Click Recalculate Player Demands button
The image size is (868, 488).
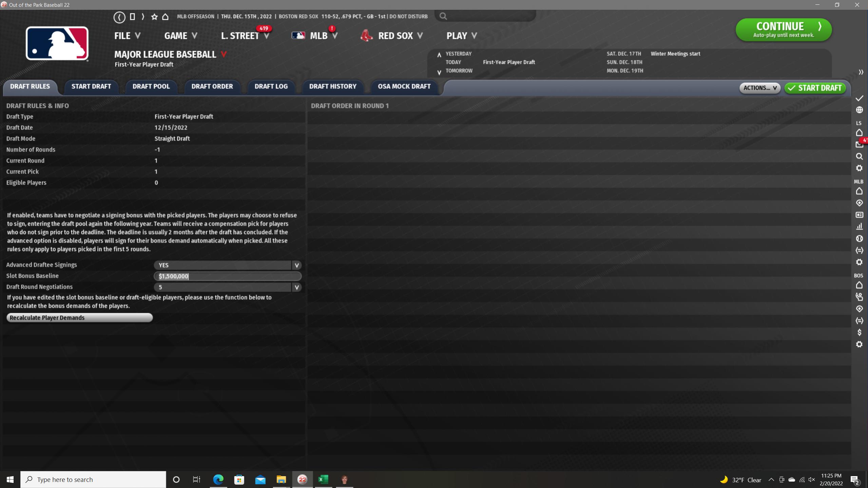tap(79, 318)
